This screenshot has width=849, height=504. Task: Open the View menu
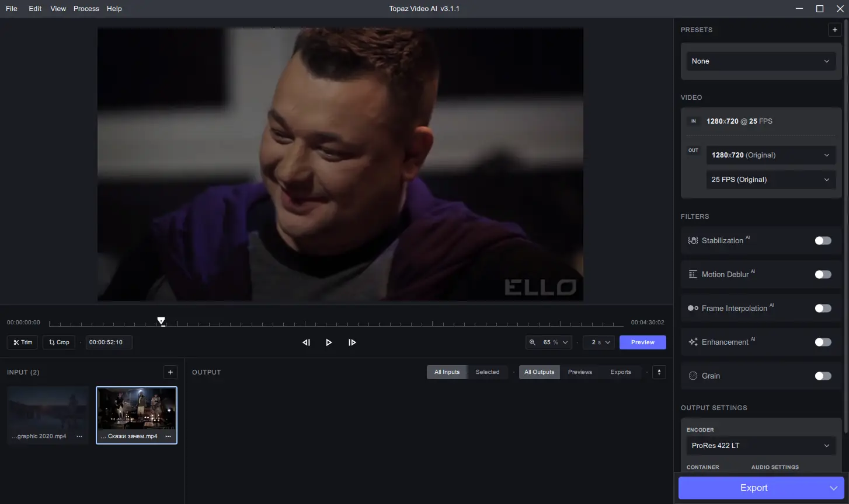point(58,9)
